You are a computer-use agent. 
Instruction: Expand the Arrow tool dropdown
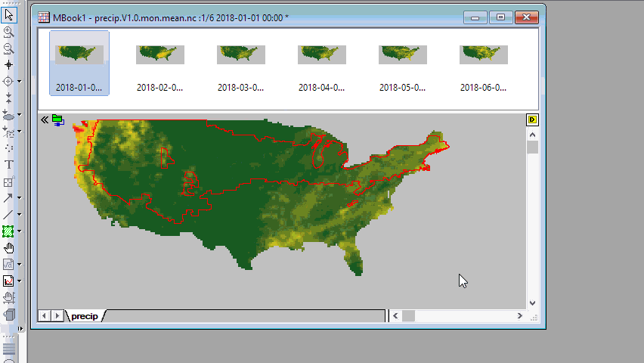pos(19,198)
